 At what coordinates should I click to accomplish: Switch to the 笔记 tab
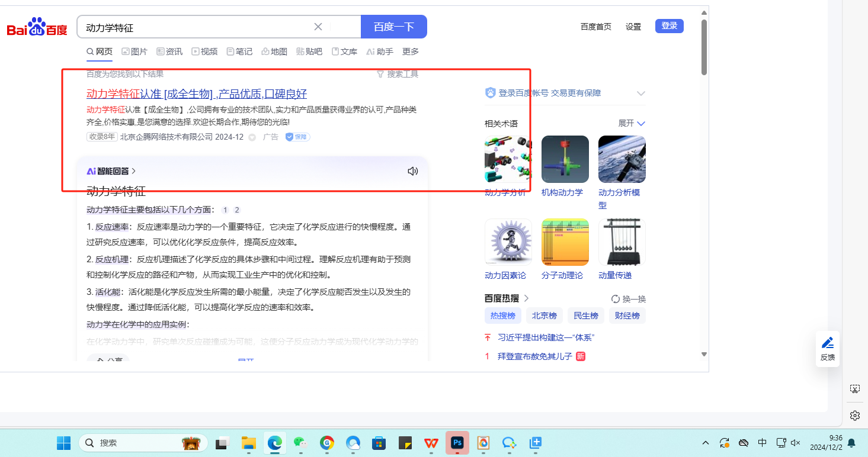tap(239, 52)
